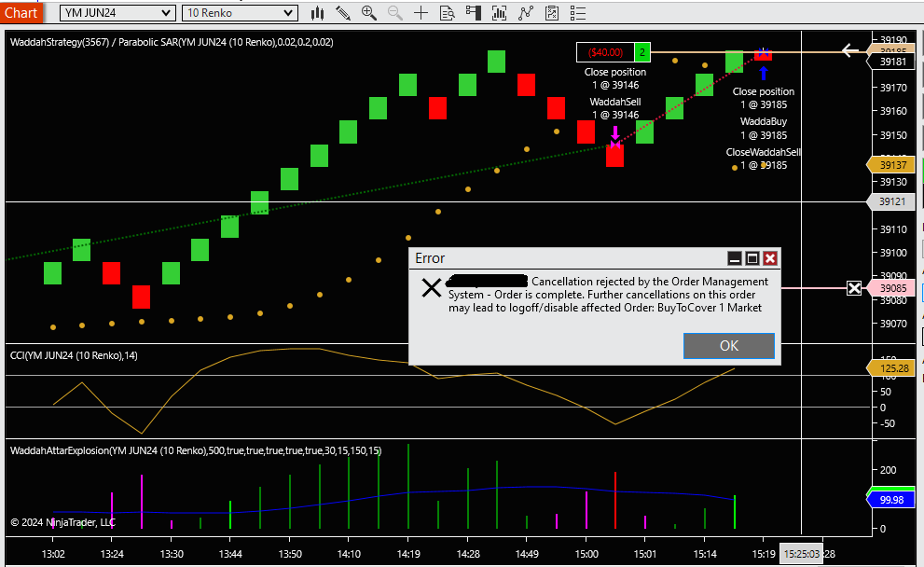Close the Error dialog with X

pyautogui.click(x=769, y=258)
